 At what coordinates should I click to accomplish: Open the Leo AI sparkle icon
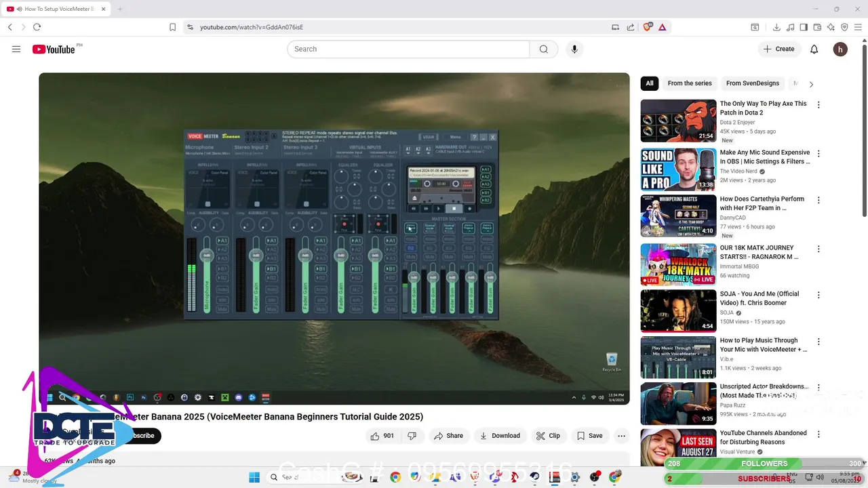(x=831, y=27)
